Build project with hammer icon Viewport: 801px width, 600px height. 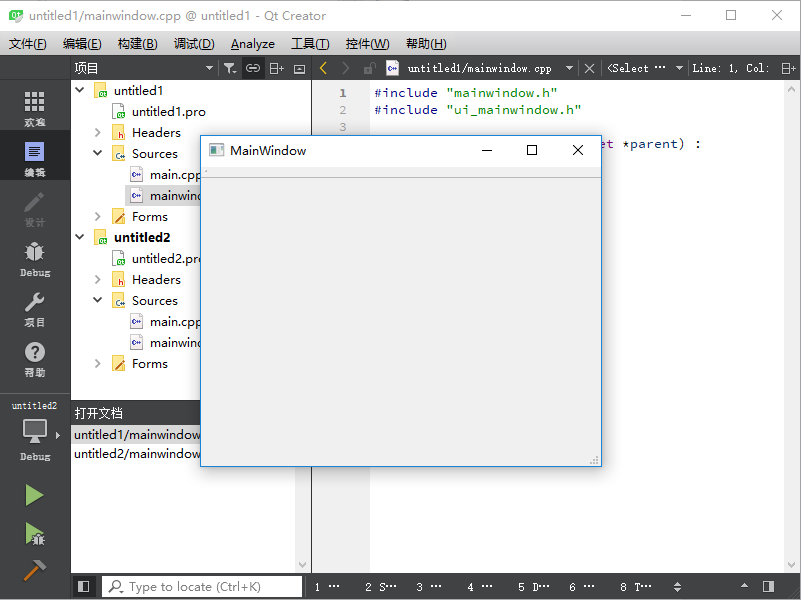tap(34, 570)
